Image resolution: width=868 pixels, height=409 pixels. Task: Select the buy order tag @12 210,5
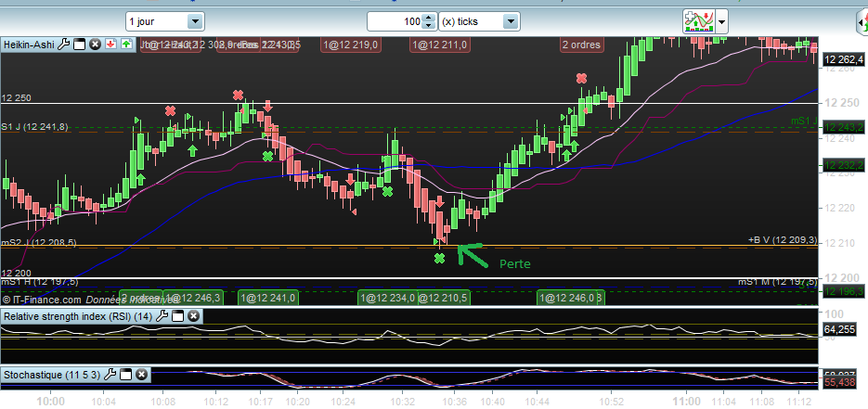444,298
